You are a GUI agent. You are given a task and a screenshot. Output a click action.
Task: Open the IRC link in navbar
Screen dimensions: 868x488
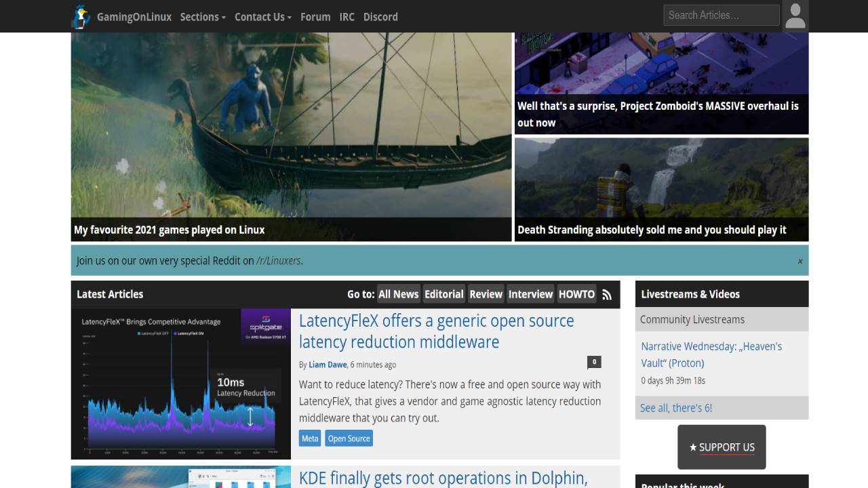click(347, 17)
